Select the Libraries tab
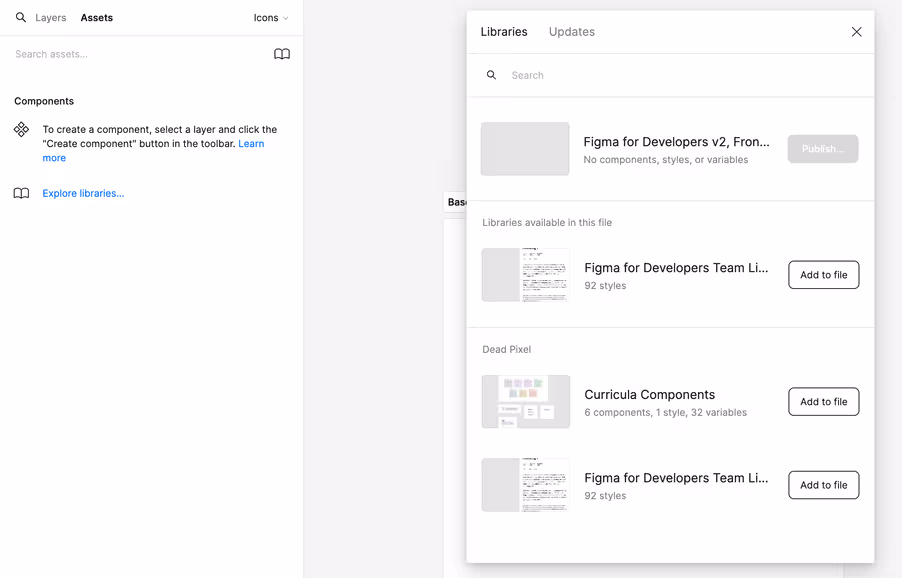 [504, 32]
